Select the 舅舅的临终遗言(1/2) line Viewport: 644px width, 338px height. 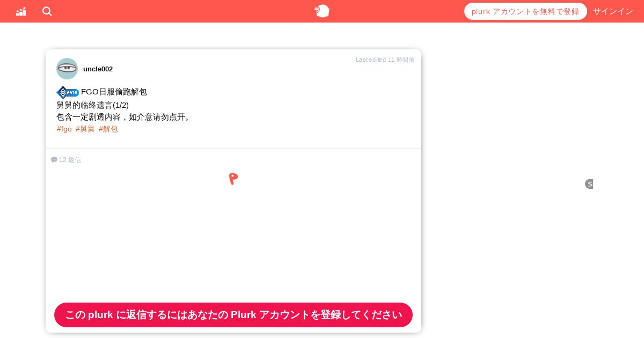[92, 105]
